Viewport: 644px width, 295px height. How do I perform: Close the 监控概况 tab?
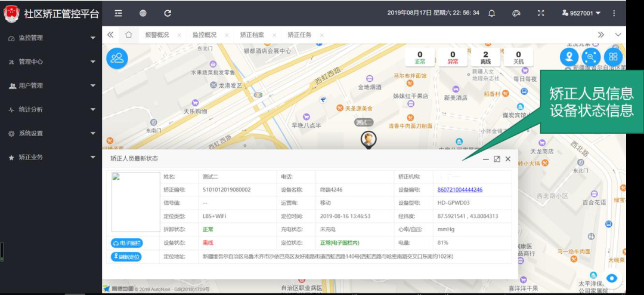coord(227,35)
